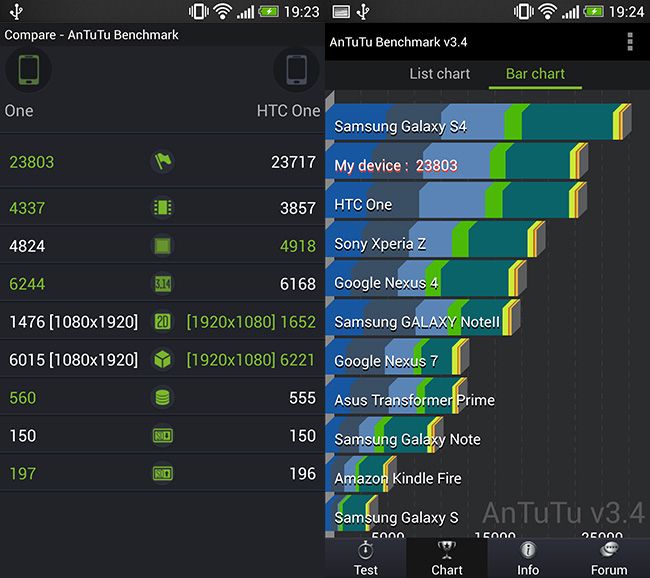Tap the 3.14 float-point icon
Screen dimensions: 650x578
click(162, 284)
